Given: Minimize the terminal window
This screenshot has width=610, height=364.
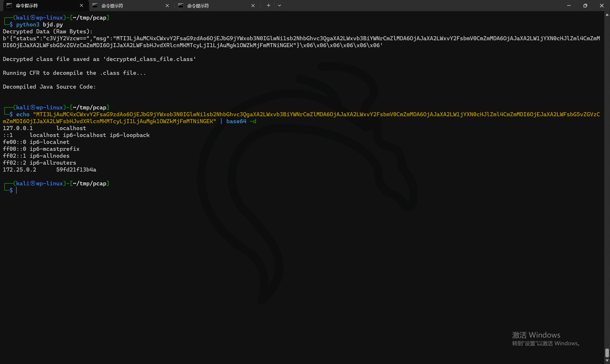Looking at the screenshot, I should (569, 5).
